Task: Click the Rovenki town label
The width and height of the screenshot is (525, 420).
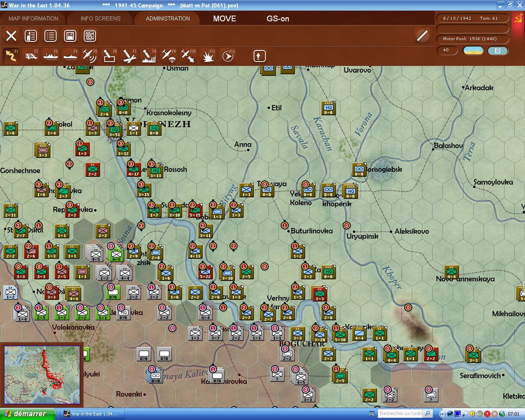Action: click(129, 394)
